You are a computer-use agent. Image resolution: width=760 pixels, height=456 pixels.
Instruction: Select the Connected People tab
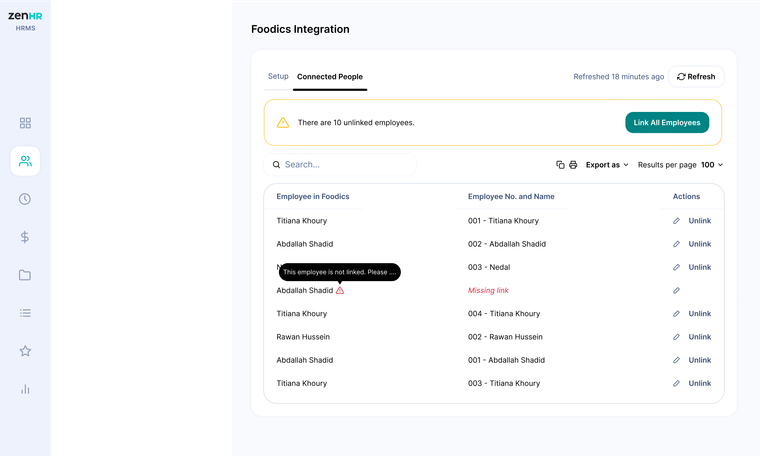[x=330, y=77]
